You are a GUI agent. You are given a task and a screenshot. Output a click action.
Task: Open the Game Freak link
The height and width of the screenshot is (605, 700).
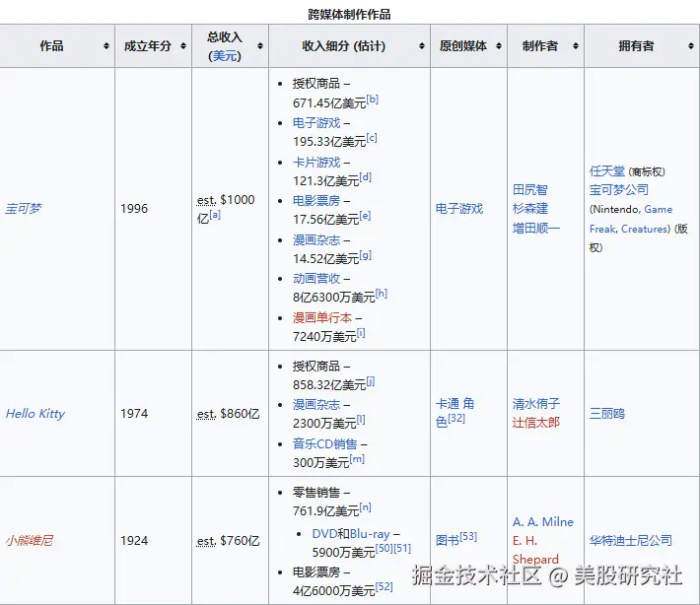[x=631, y=219]
